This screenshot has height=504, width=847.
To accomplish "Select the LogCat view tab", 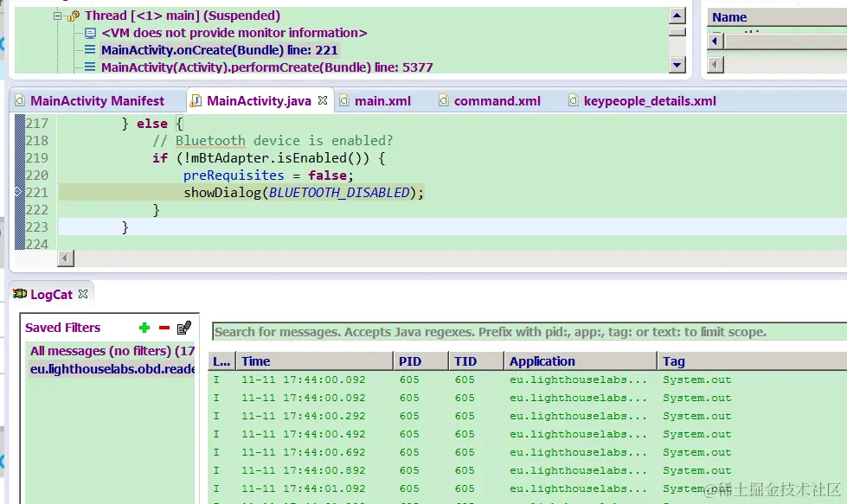I will pyautogui.click(x=51, y=295).
